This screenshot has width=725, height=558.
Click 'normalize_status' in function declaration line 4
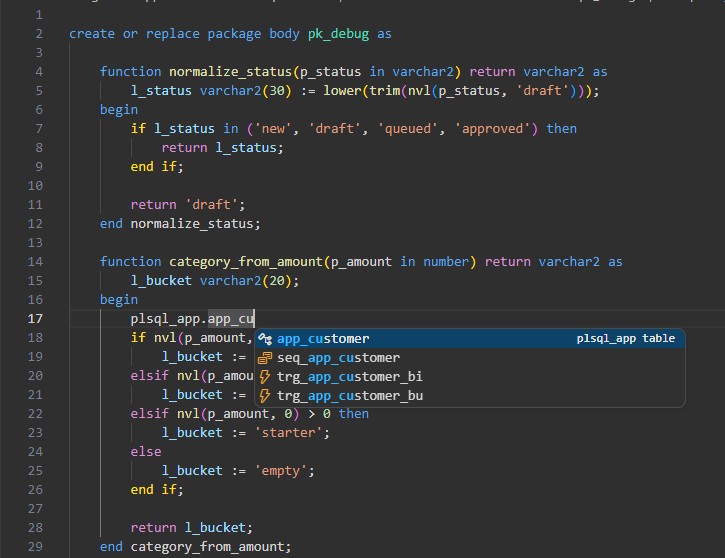click(230, 72)
